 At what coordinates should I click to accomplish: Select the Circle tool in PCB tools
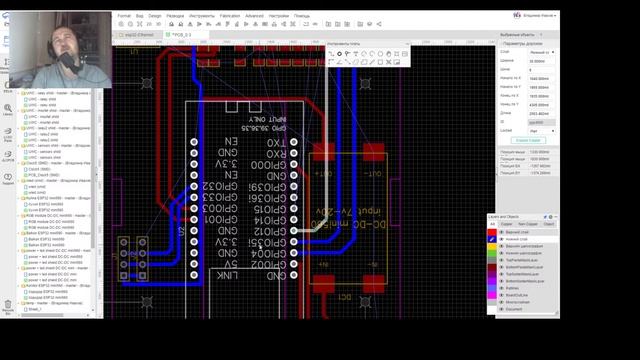(x=380, y=54)
